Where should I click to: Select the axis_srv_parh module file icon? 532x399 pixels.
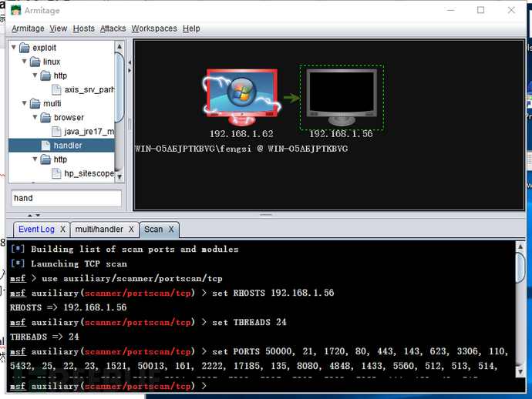point(56,89)
